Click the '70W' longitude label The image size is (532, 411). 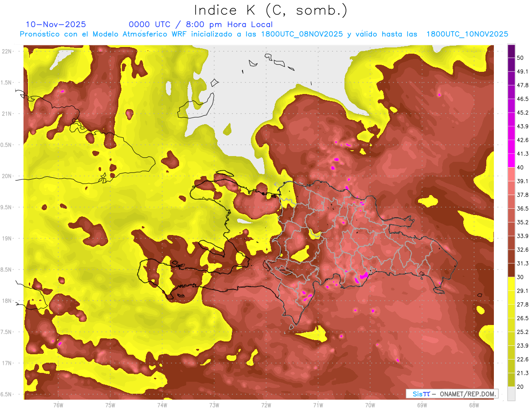[370, 405]
